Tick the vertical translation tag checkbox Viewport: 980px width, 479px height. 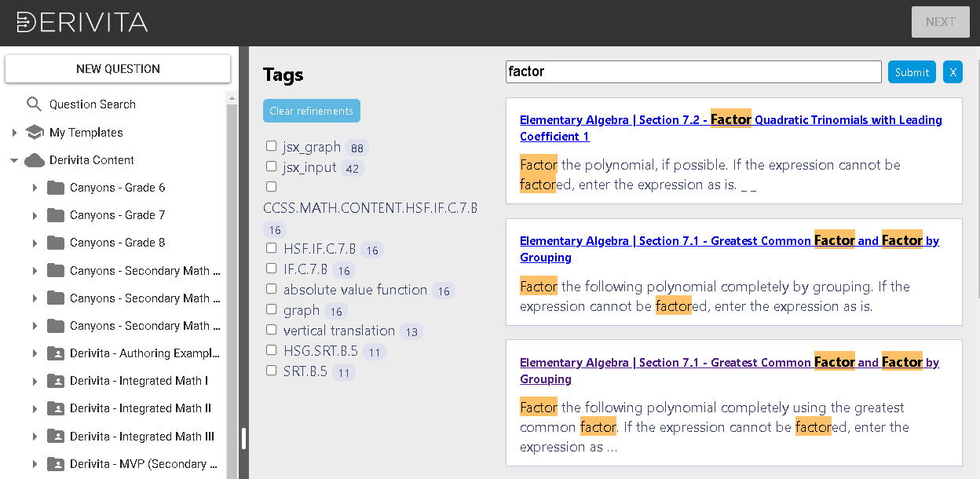(x=272, y=330)
